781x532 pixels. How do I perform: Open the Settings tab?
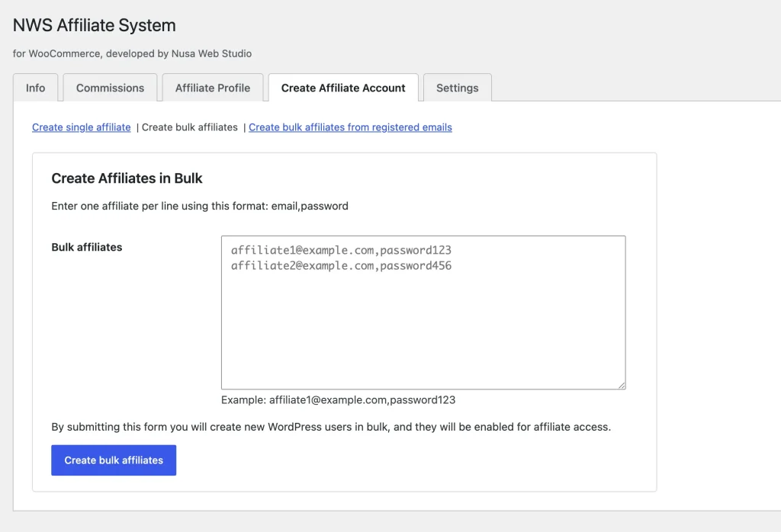coord(457,88)
